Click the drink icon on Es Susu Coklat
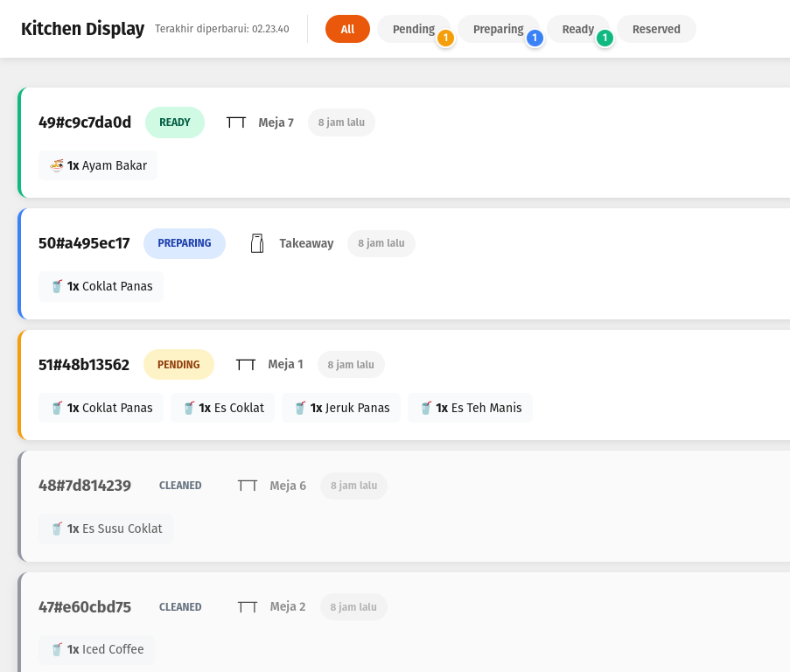Screen dimensions: 790x672 click(57, 528)
